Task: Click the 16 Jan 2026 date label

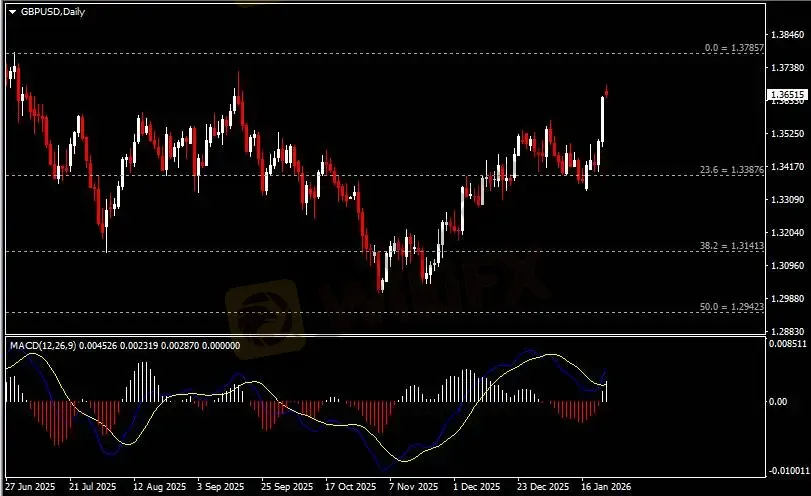Action: [606, 487]
